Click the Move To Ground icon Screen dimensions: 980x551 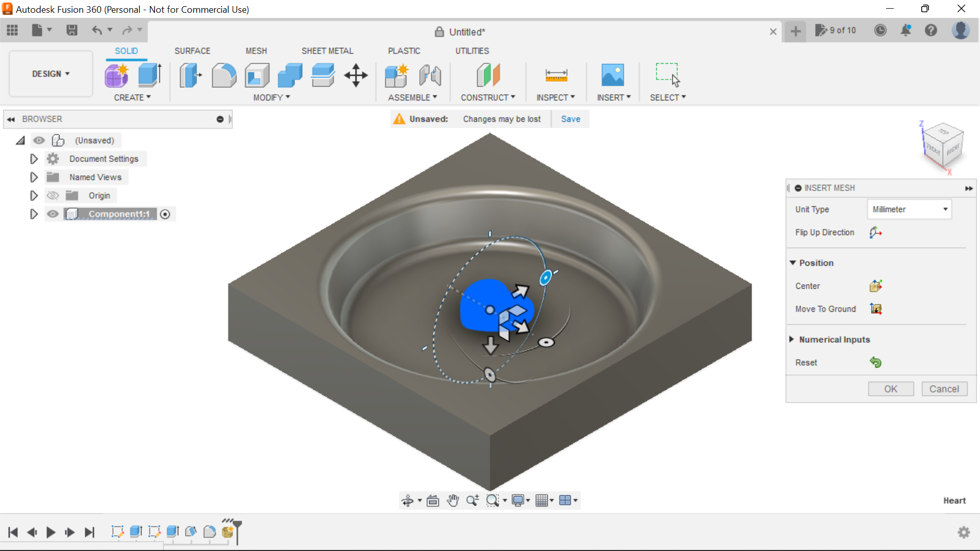tap(875, 309)
